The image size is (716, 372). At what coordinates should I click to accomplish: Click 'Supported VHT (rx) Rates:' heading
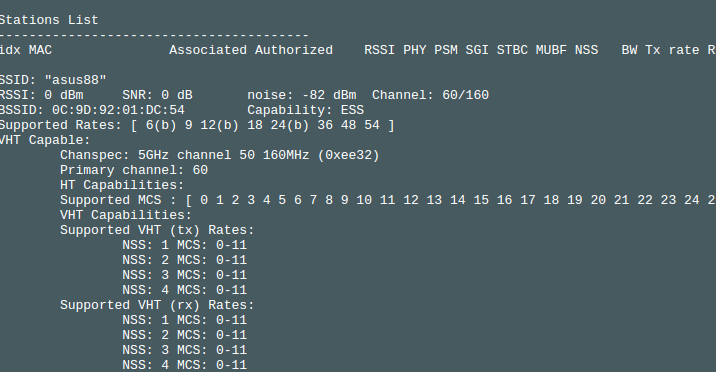[157, 305]
